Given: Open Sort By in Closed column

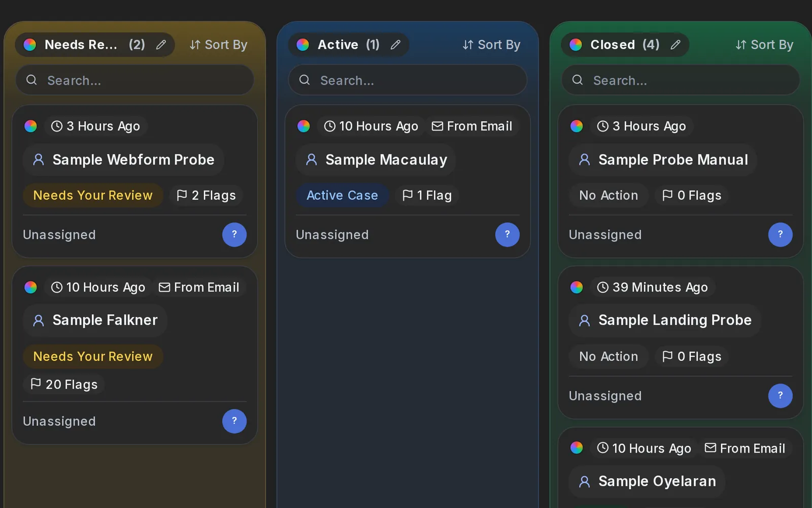Looking at the screenshot, I should [x=764, y=45].
